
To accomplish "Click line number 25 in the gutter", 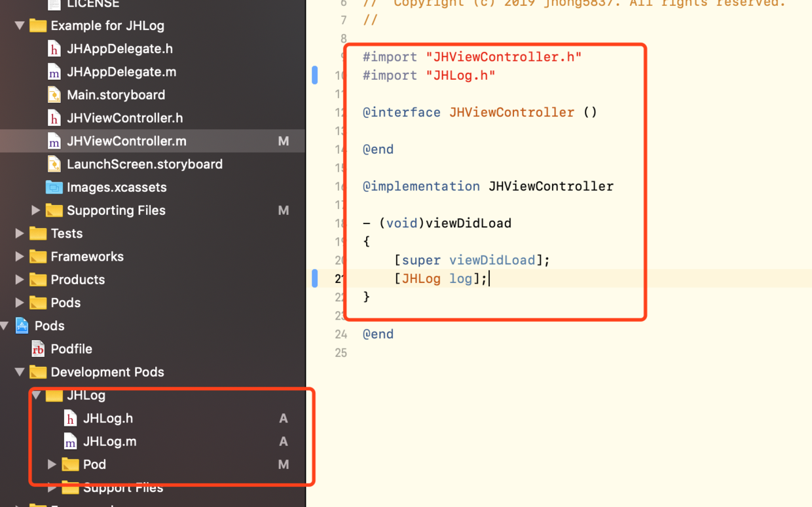I will point(341,353).
